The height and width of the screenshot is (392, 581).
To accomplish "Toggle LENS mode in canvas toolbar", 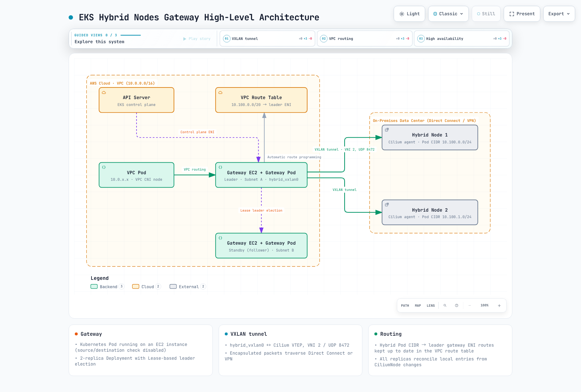I will coord(431,306).
